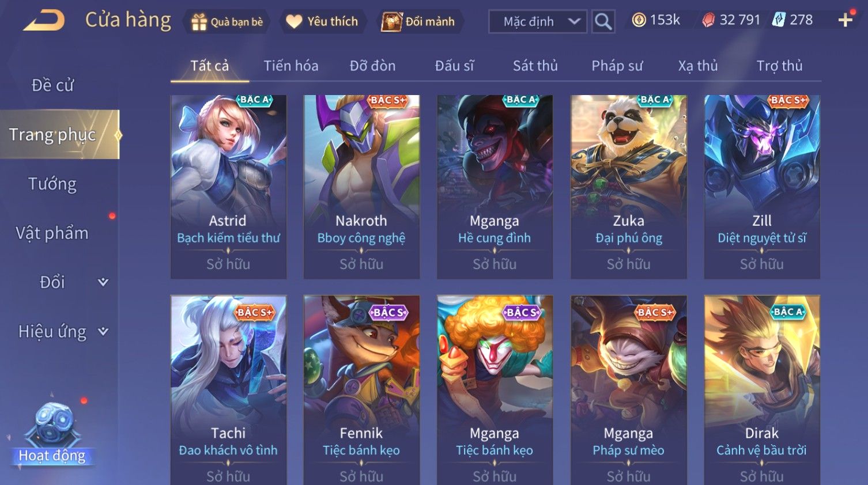Image resolution: width=868 pixels, height=485 pixels.
Task: Open Đề cử in the sidebar
Action: coord(52,85)
